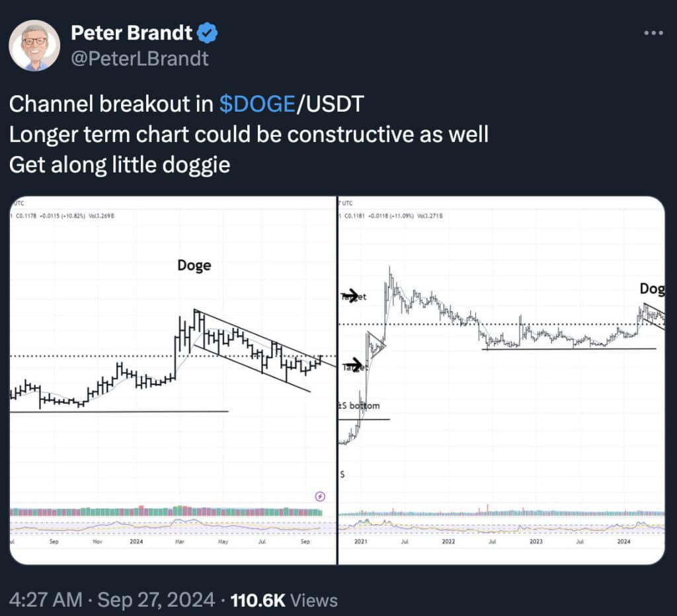This screenshot has height=616, width=677.
Task: Open Peter Brandt's profile avatar
Action: [34, 46]
